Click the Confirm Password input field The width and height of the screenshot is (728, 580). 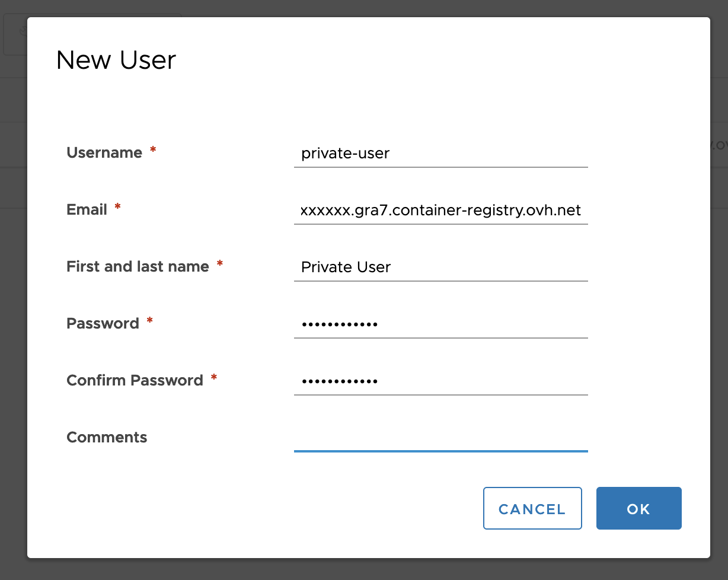441,381
